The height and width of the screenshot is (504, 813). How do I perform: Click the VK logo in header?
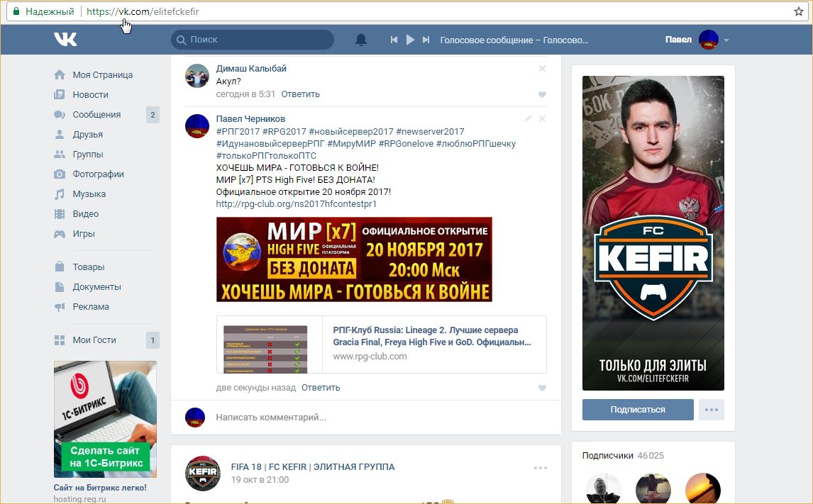click(x=65, y=40)
